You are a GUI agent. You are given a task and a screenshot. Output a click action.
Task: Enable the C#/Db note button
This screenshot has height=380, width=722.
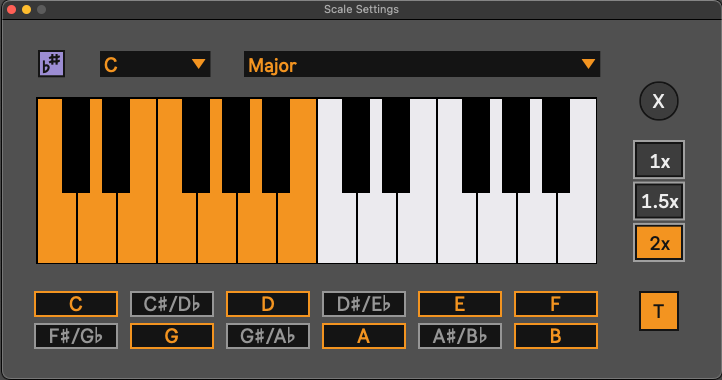tap(172, 304)
